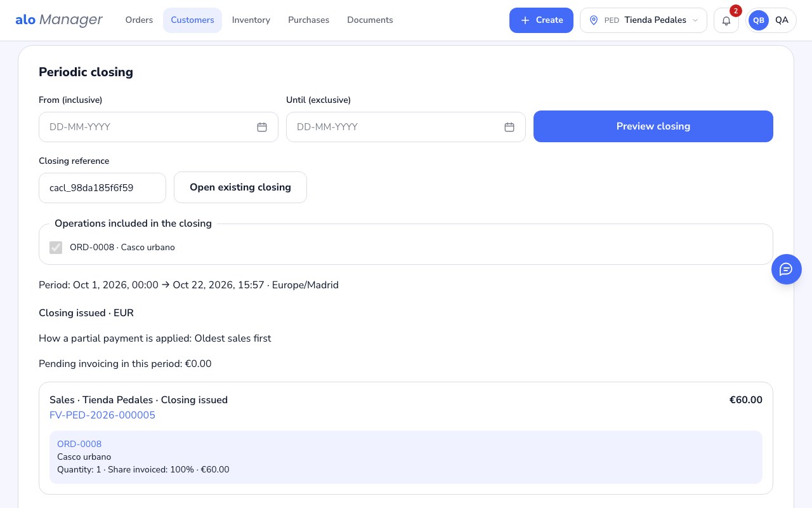Click the QA user name
Viewport: 812px width, 508px height.
pos(782,20)
